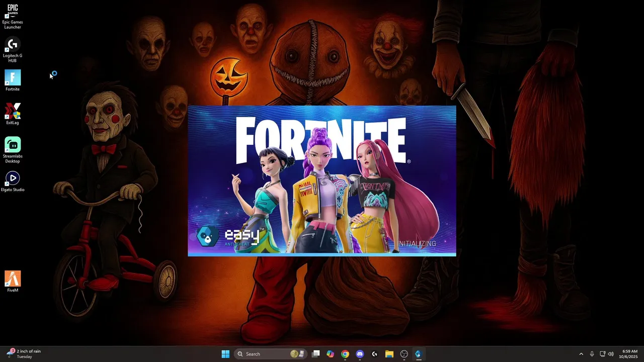The image size is (644, 362).
Task: Open Discord from the taskbar
Action: tap(360, 354)
